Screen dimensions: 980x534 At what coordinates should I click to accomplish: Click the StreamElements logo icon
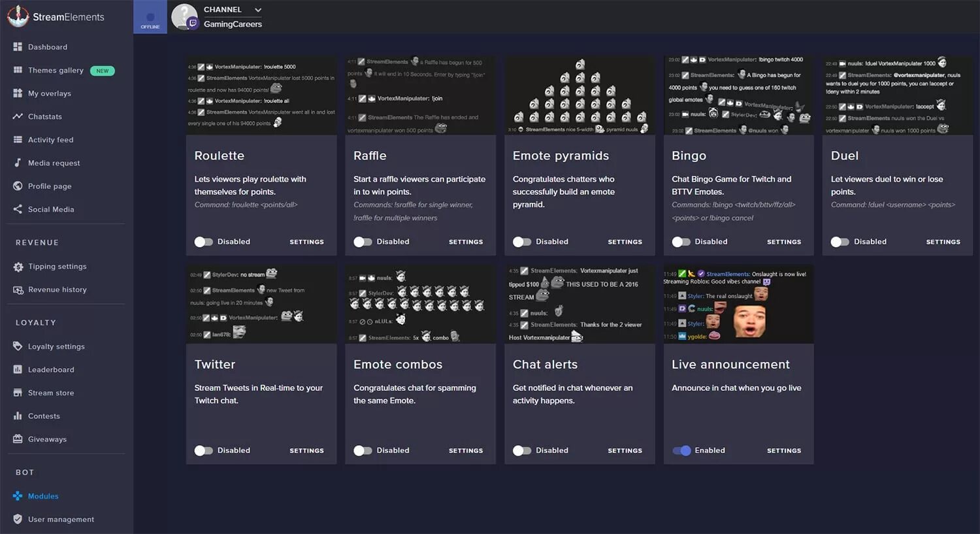pyautogui.click(x=18, y=16)
